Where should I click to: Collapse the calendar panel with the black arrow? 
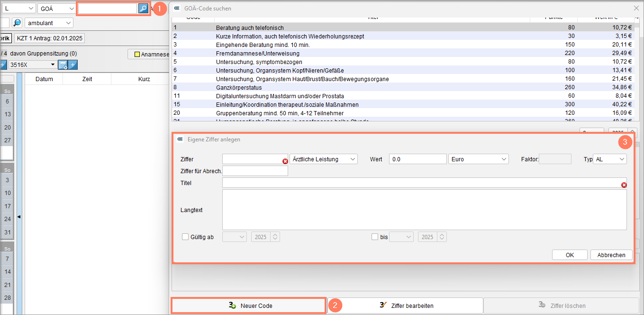(19, 217)
